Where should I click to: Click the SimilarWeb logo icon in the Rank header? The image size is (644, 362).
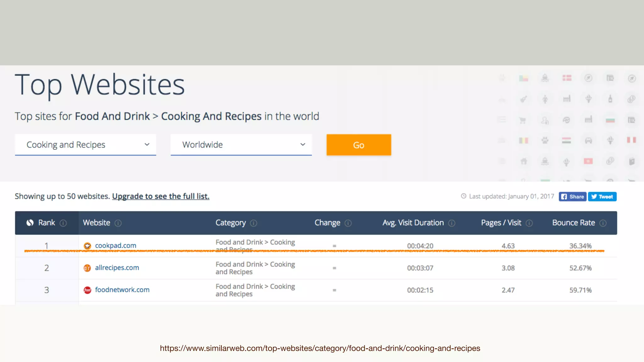(x=30, y=223)
